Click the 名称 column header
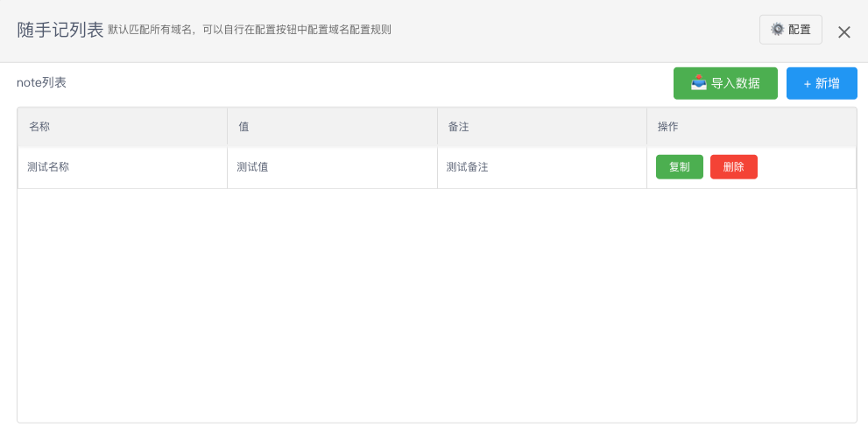 click(x=39, y=127)
